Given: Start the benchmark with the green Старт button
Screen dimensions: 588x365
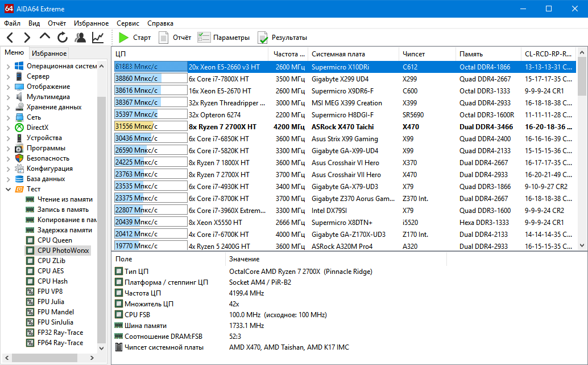Looking at the screenshot, I should click(x=135, y=38).
